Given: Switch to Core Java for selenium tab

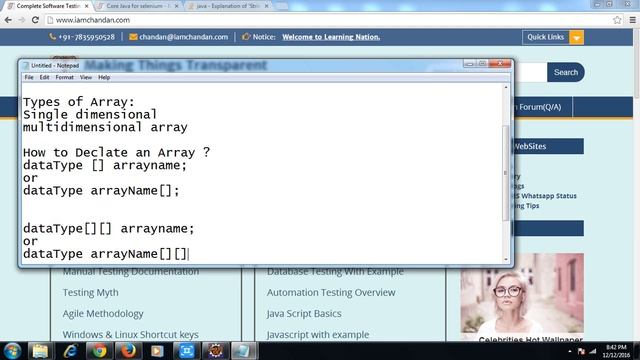Looking at the screenshot, I should point(138,6).
